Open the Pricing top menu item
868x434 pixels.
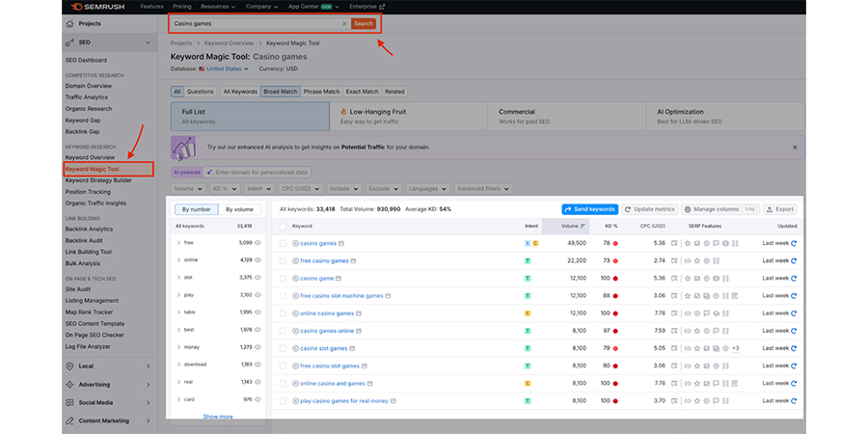(182, 7)
